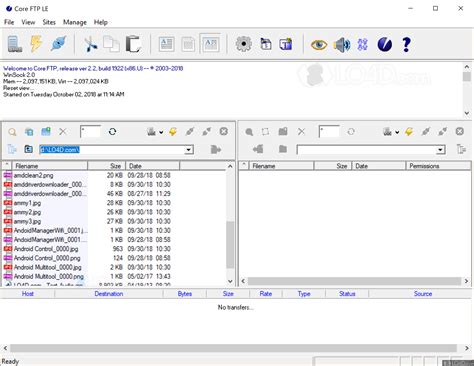The height and width of the screenshot is (366, 474).
Task: Click remote pane delete X icon
Action: 301,132
